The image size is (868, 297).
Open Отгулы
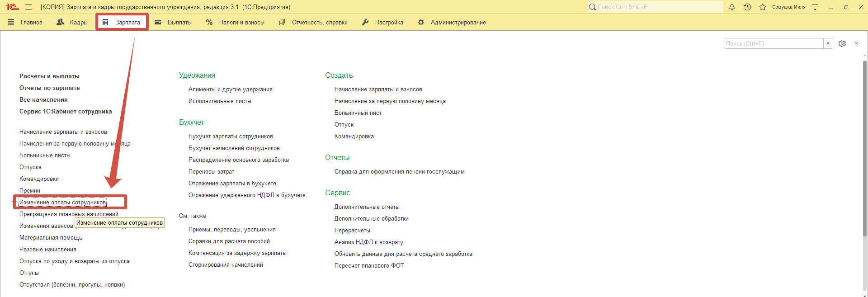tap(29, 273)
